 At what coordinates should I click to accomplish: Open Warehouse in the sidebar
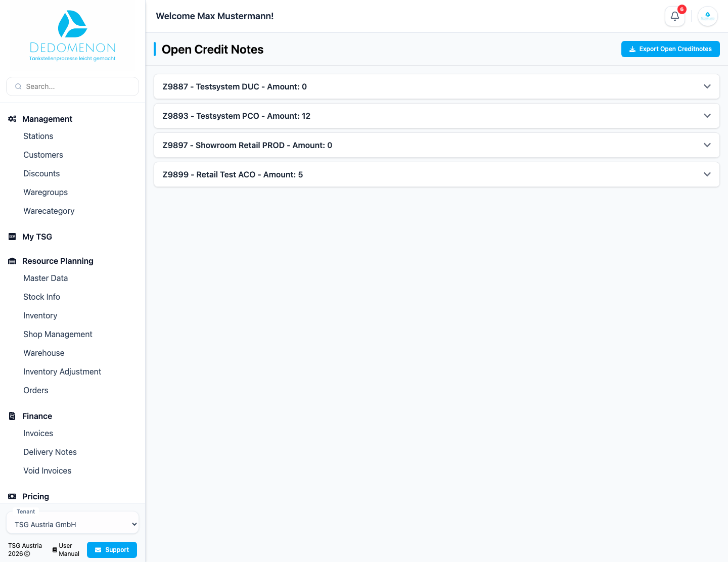44,353
